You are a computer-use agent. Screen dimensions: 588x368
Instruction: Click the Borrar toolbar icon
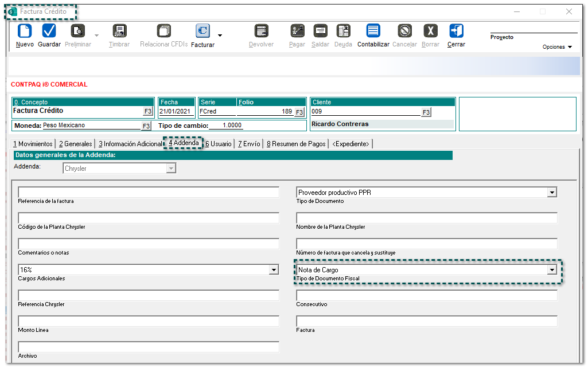[430, 31]
